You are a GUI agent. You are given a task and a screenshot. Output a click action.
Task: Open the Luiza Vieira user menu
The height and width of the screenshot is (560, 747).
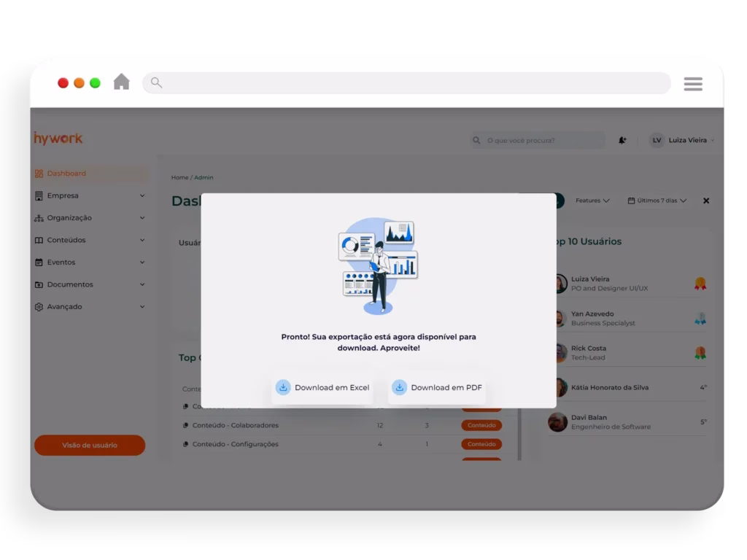pos(681,140)
